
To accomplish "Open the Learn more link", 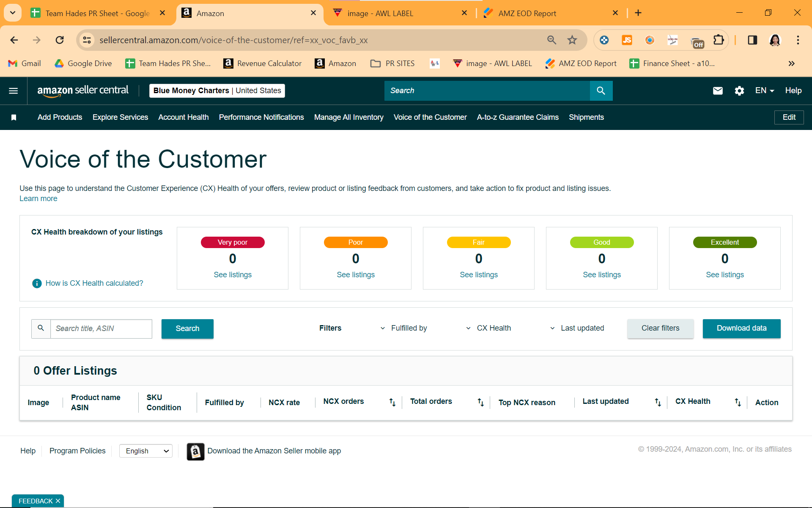I will [38, 199].
